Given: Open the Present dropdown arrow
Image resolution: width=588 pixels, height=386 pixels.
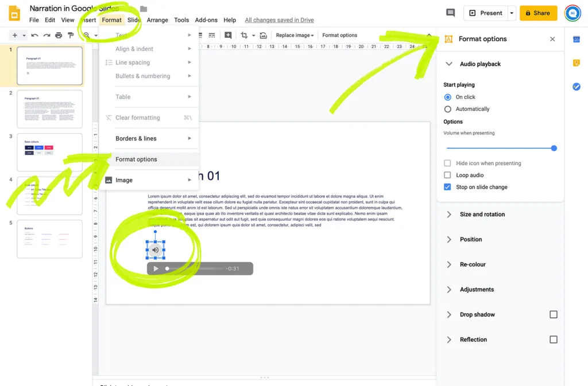Looking at the screenshot, I should [x=512, y=13].
